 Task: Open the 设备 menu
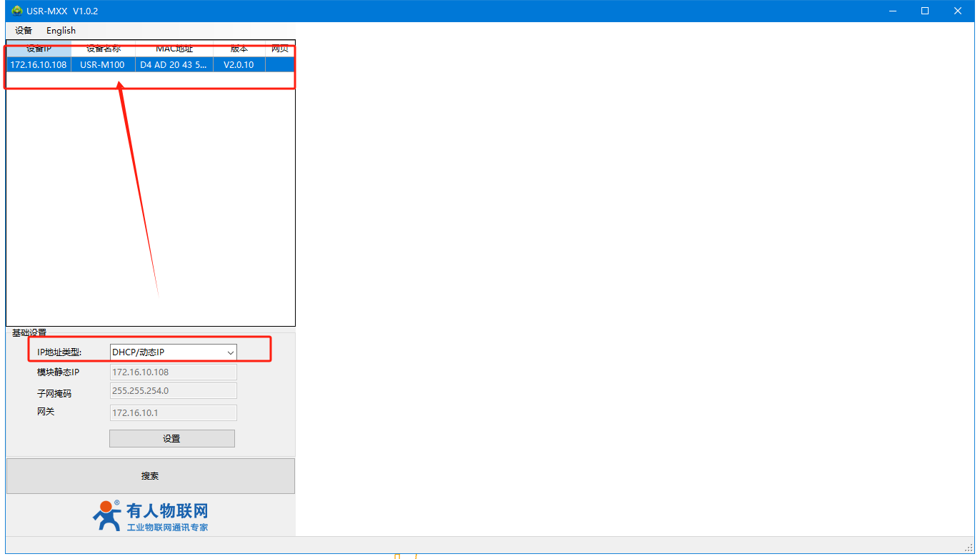(24, 31)
